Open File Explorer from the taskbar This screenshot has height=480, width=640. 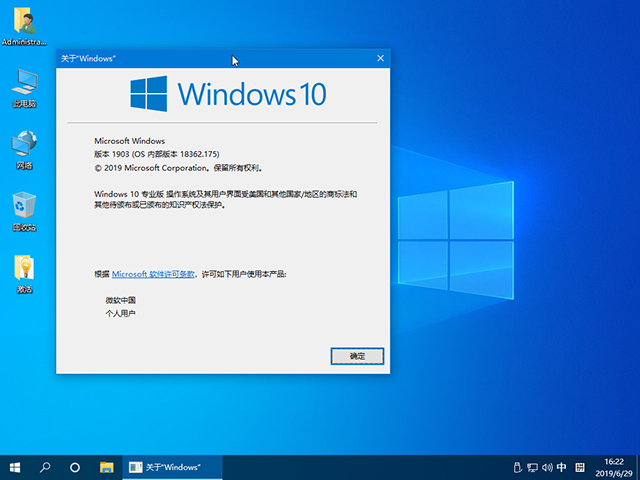click(105, 467)
